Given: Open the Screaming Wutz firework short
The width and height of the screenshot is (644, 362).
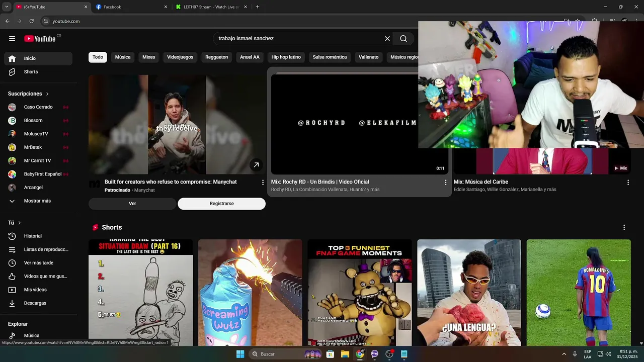Looking at the screenshot, I should tap(250, 293).
